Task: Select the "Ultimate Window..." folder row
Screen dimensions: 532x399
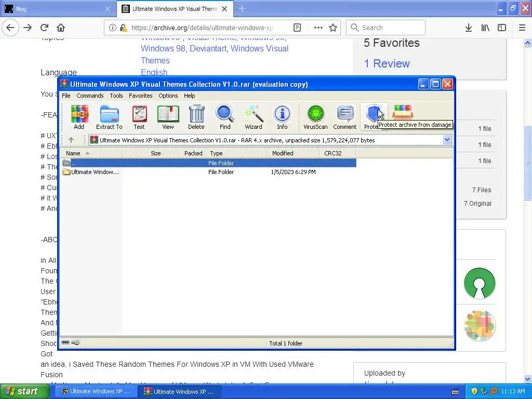Action: [x=209, y=172]
